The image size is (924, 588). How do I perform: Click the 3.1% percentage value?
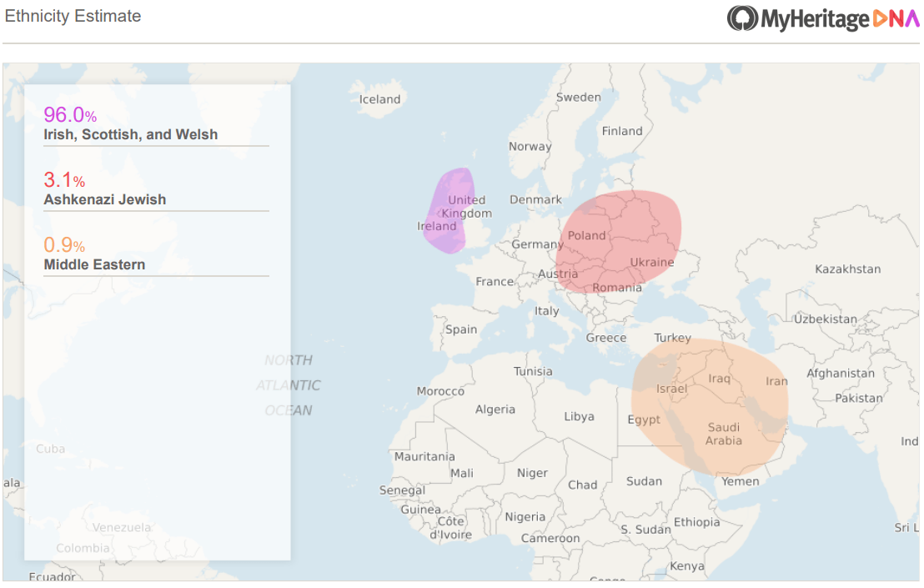pyautogui.click(x=64, y=180)
